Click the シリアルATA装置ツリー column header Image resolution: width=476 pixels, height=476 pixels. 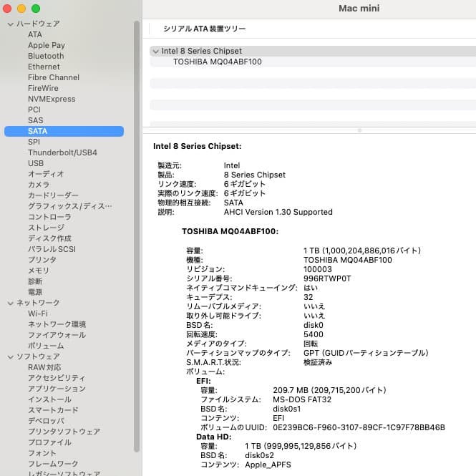tap(204, 29)
